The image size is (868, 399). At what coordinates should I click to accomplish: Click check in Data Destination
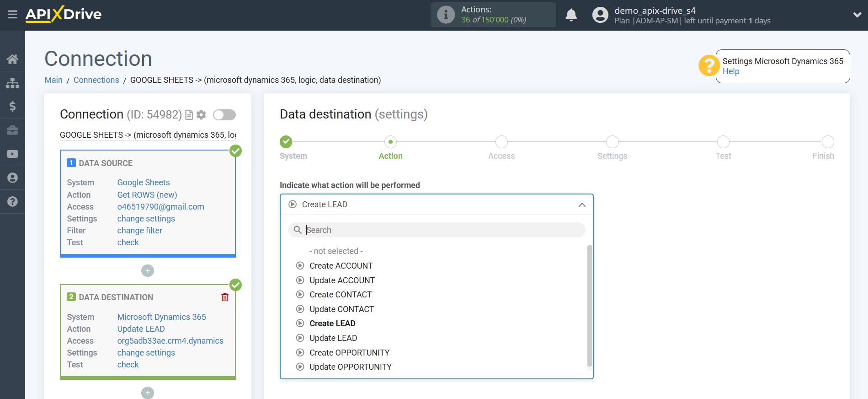(128, 365)
